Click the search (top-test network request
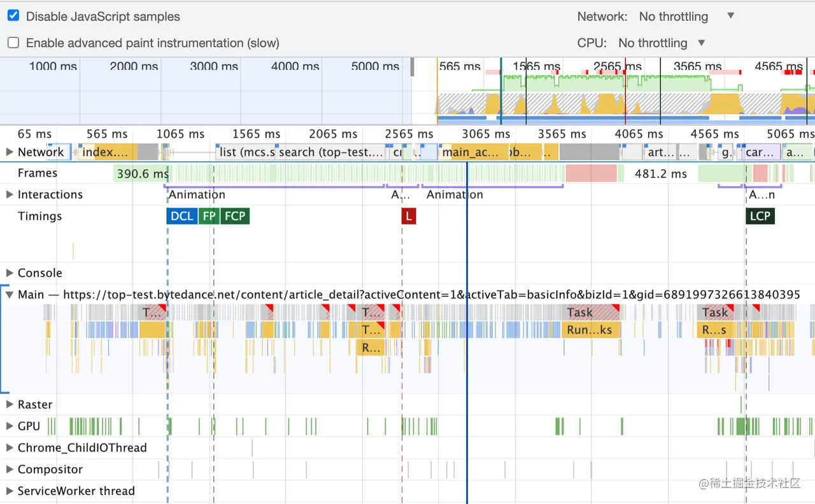 click(331, 152)
